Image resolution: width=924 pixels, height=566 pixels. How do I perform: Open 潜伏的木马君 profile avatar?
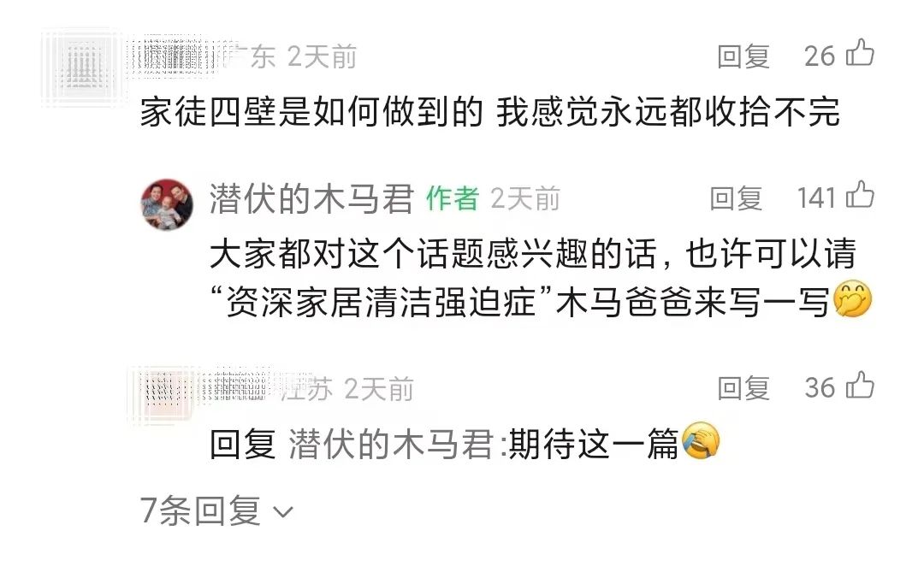[167, 203]
